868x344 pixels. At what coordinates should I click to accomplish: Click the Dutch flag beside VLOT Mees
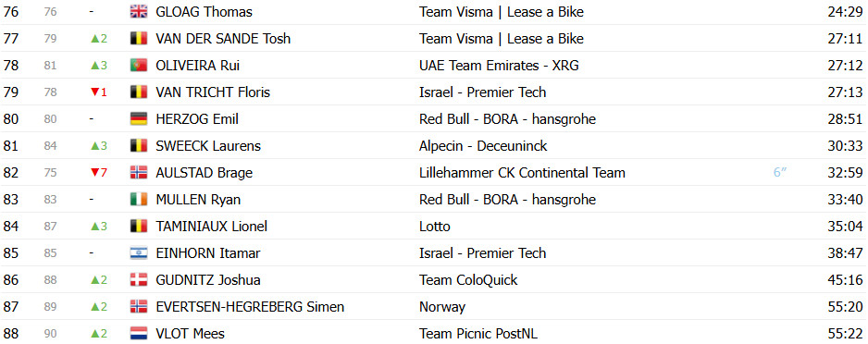tap(139, 334)
